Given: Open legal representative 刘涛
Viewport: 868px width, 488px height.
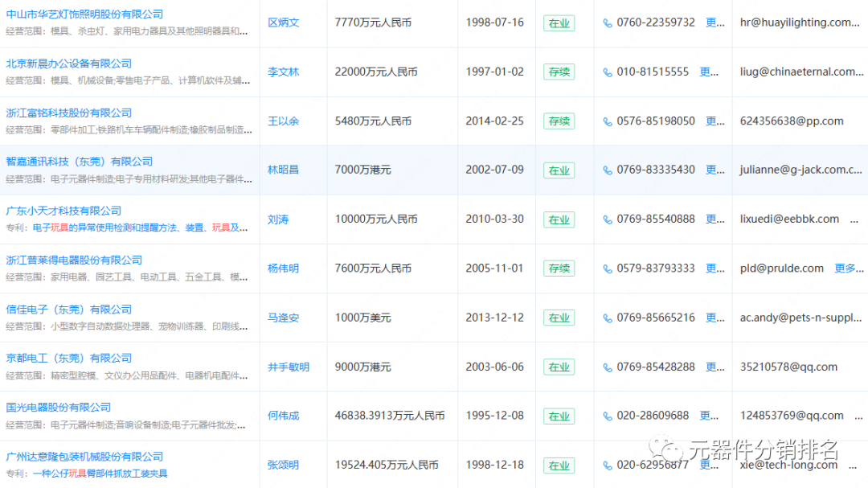Looking at the screenshot, I should click(x=278, y=219).
